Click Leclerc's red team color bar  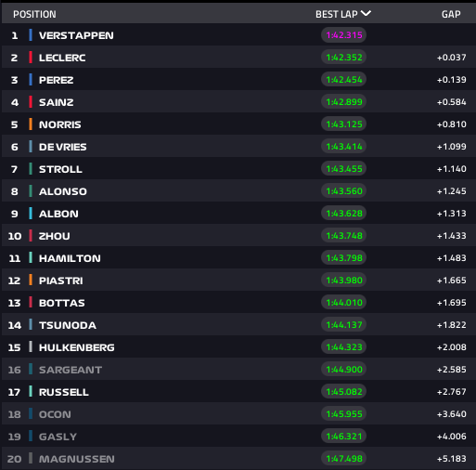(x=31, y=58)
